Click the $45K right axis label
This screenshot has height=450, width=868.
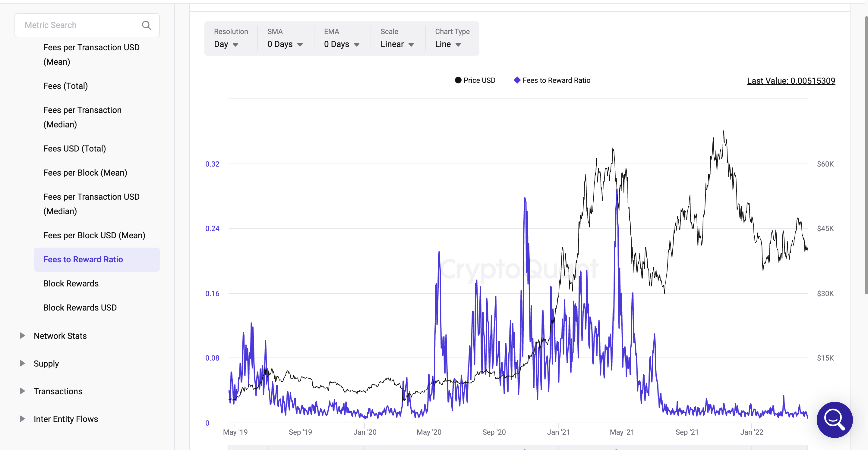click(x=825, y=228)
